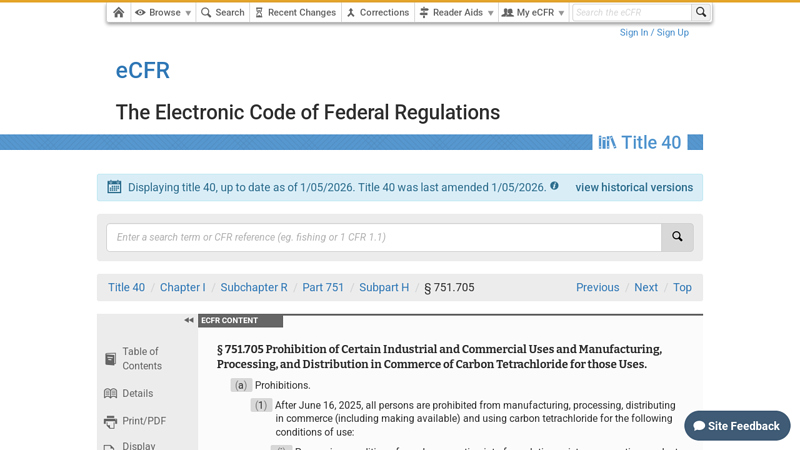
Task: Open the Search menu item
Action: pyautogui.click(x=222, y=12)
